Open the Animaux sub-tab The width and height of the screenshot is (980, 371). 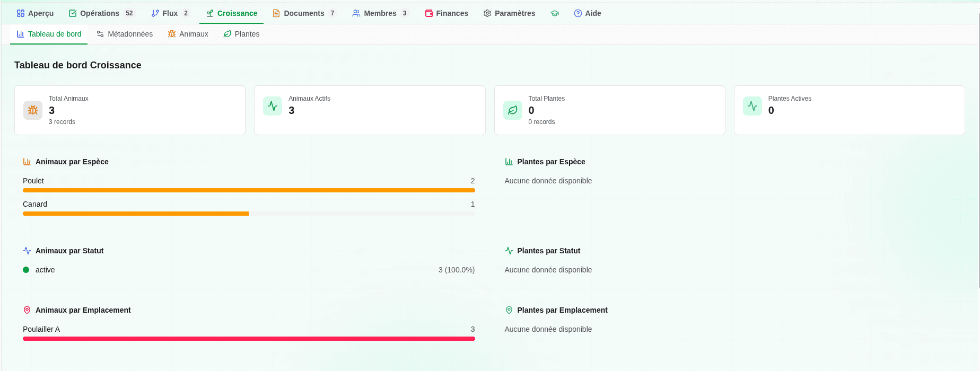pos(188,34)
